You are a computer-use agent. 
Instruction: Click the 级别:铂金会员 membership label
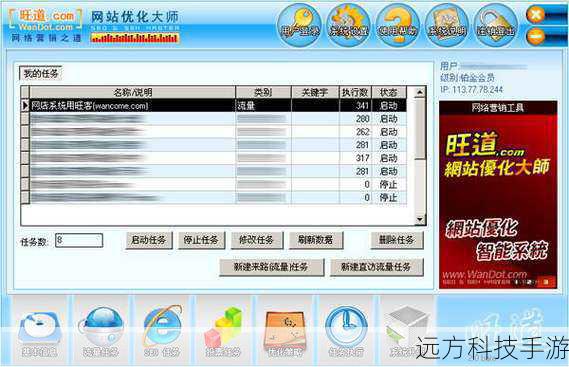467,78
